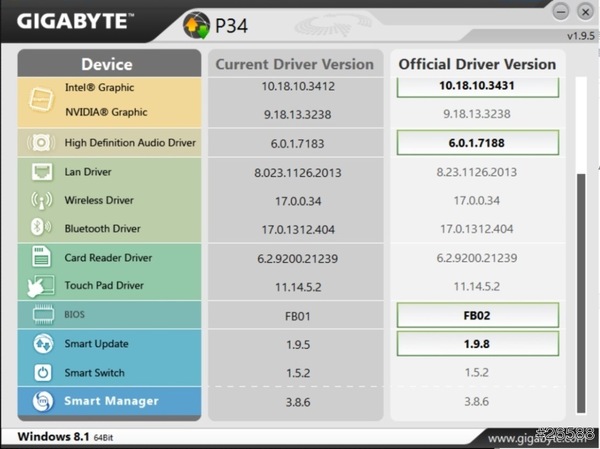The image size is (600, 449).
Task: Update Smart Update to version 1.9.8
Action: pyautogui.click(x=476, y=344)
